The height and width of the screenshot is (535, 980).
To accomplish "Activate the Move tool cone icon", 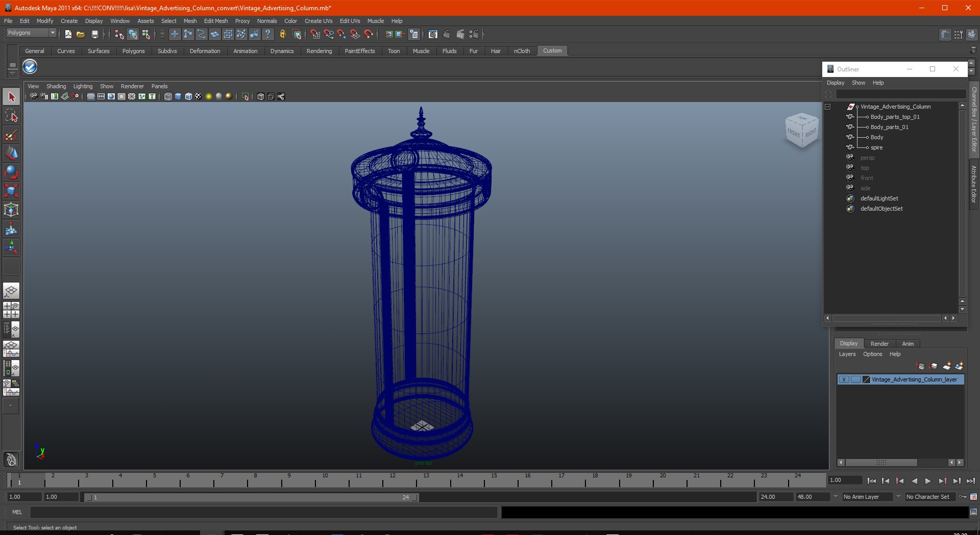I will [x=11, y=153].
